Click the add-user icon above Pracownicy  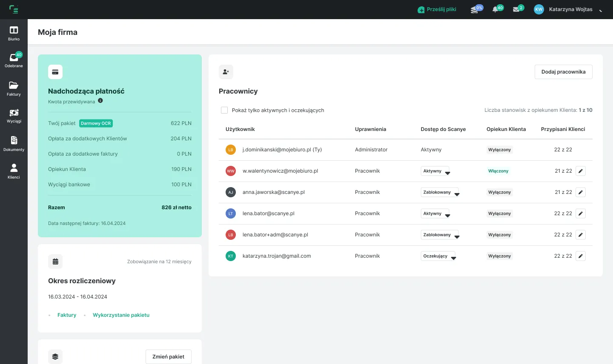[226, 72]
